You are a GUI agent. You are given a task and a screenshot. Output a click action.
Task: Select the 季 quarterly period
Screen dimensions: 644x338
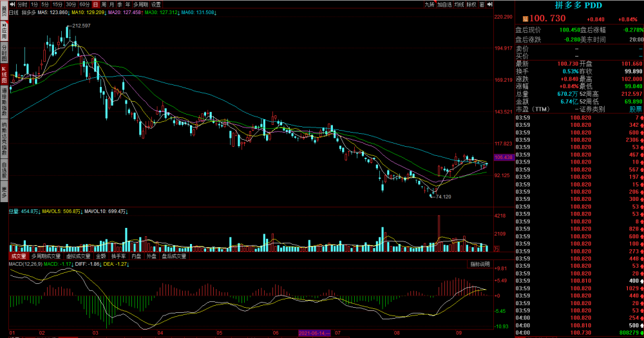[120, 5]
